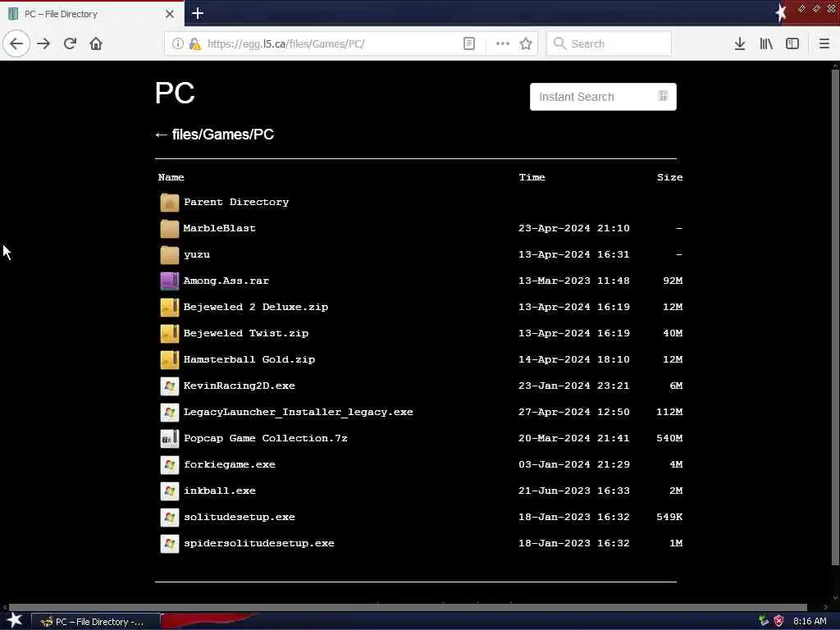
Task: Click the 23-Apr-2024 21:10 timestamp
Action: pyautogui.click(x=573, y=228)
